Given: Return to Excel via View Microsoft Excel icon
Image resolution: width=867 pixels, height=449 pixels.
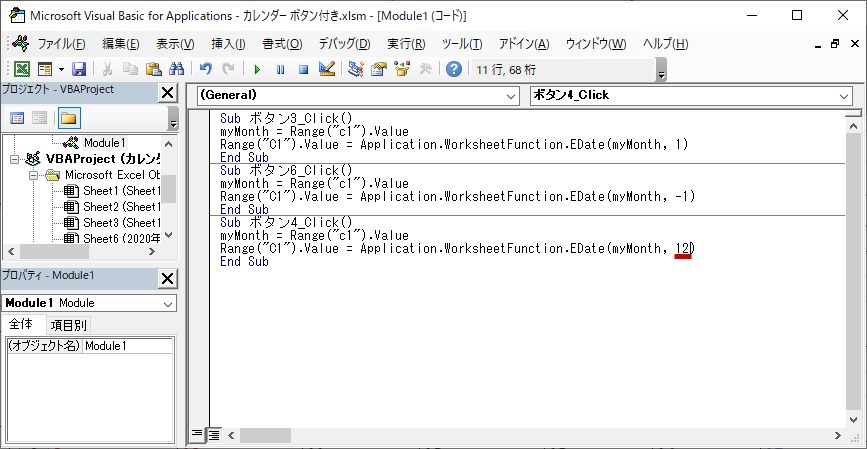Looking at the screenshot, I should [x=22, y=69].
